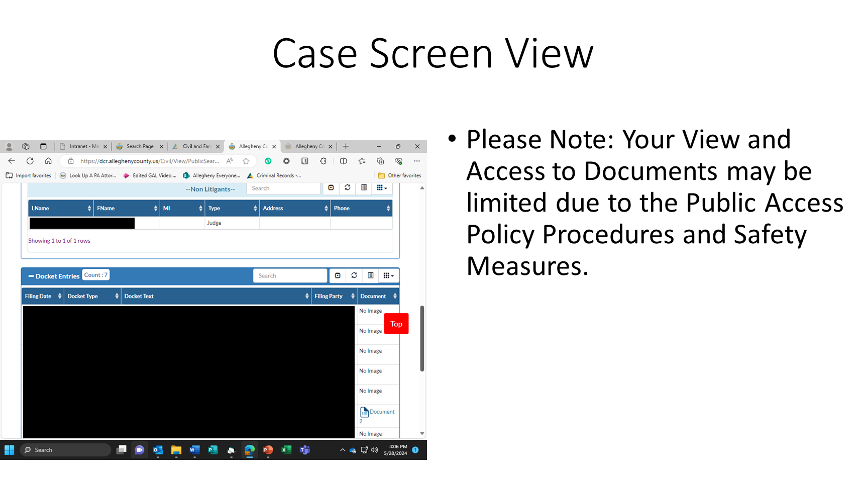Toggle pagination switch in Docket Entries toolbar
Screen dimensions: 868x479
pyautogui.click(x=338, y=275)
